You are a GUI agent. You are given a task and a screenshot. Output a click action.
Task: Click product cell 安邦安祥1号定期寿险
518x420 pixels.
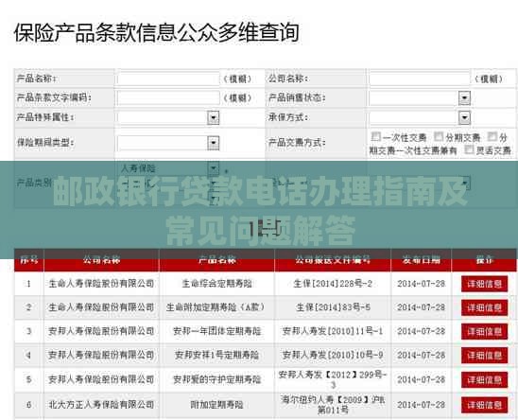click(216, 356)
